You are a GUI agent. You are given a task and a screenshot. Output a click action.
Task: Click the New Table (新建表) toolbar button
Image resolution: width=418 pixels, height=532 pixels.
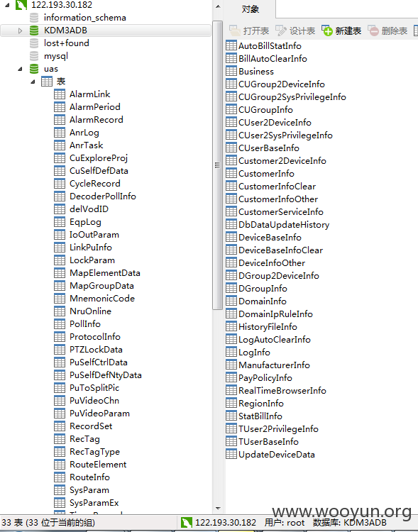coord(341,31)
